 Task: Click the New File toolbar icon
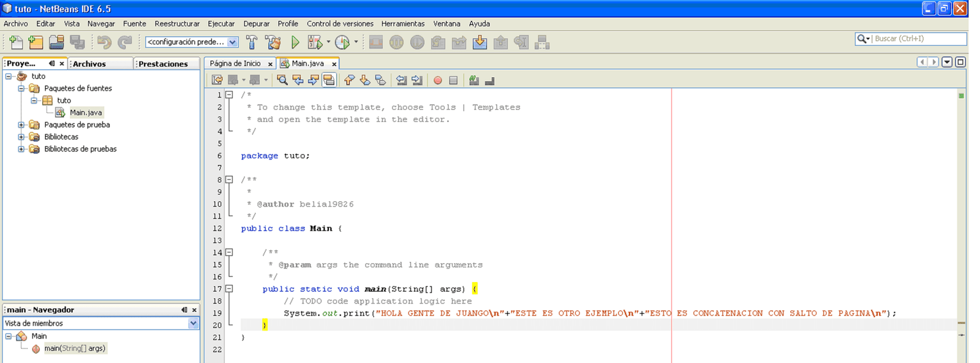click(x=17, y=42)
